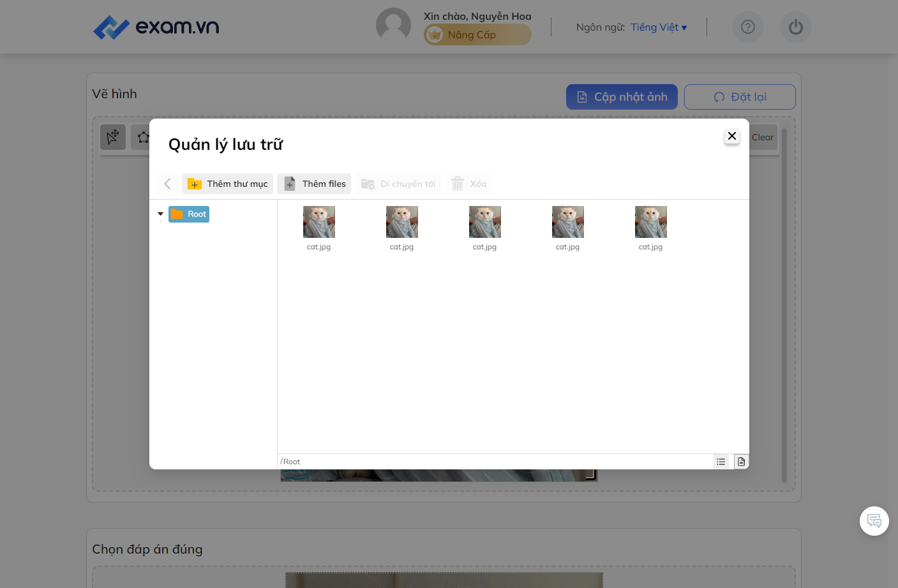The image size is (898, 588).
Task: Click the Di chuyển tới move button
Action: click(398, 184)
